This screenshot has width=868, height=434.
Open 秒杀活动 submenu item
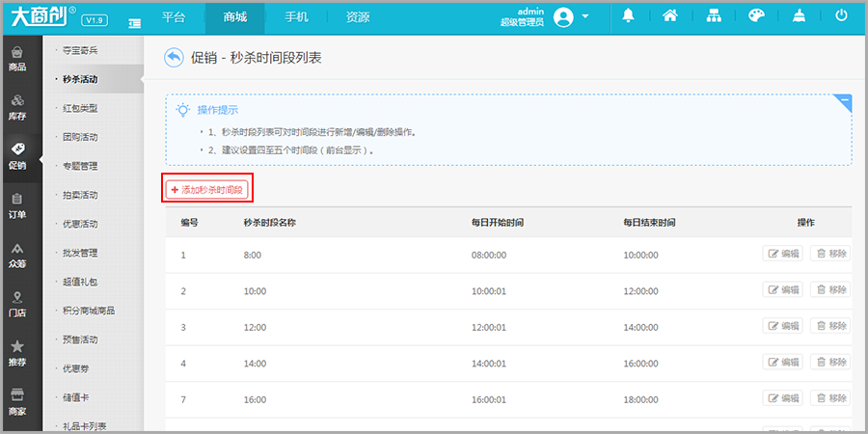(80, 79)
